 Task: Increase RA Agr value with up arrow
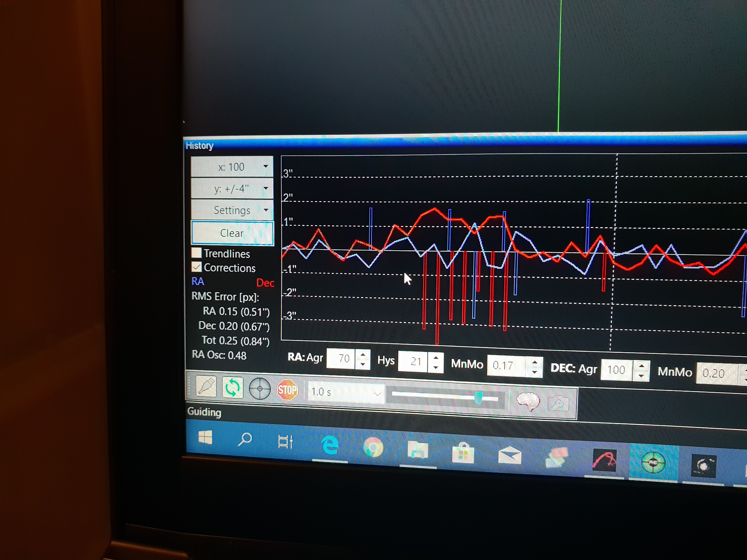(363, 355)
